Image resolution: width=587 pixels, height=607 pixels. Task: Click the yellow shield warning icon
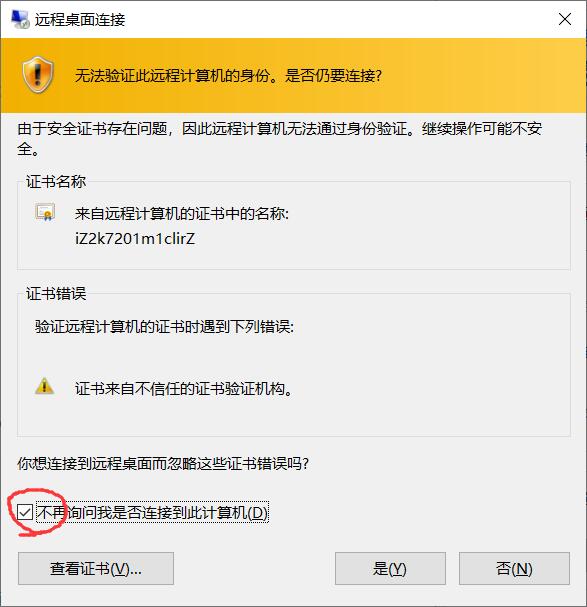pos(38,75)
